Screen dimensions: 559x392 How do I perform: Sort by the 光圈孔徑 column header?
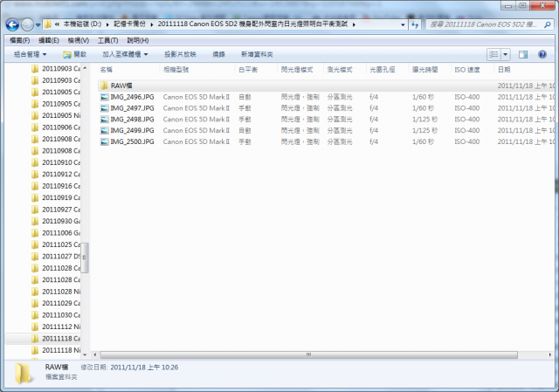click(383, 70)
